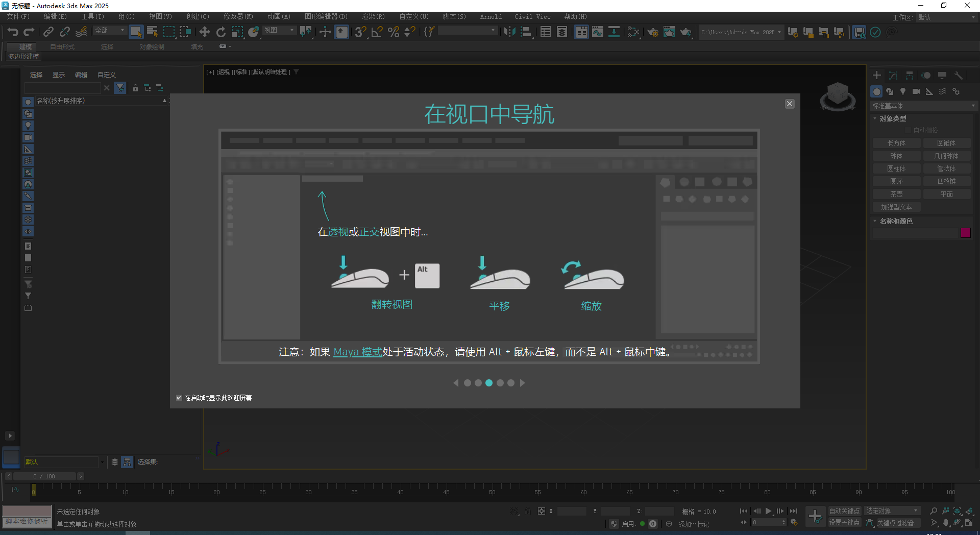Open the 渲染(R) menu
980x535 pixels.
373,17
